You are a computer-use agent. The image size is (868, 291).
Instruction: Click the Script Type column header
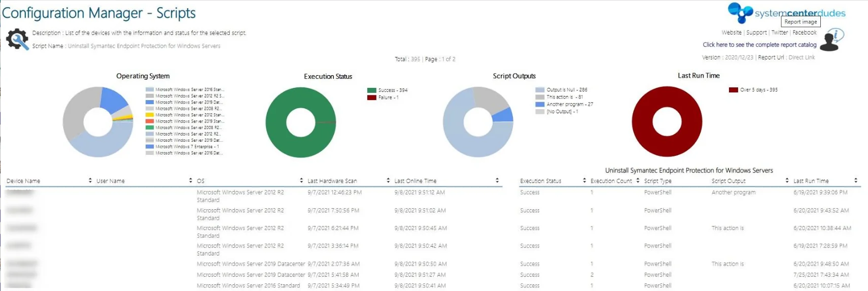click(x=657, y=181)
